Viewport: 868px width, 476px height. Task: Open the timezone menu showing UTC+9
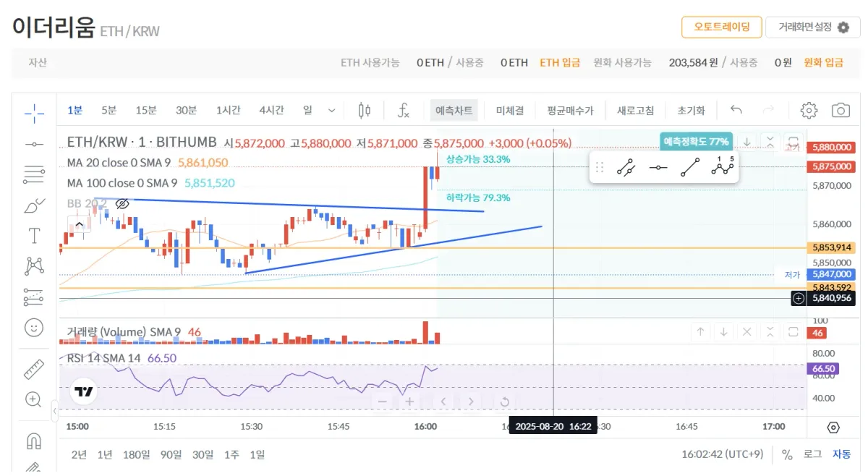pyautogui.click(x=722, y=454)
